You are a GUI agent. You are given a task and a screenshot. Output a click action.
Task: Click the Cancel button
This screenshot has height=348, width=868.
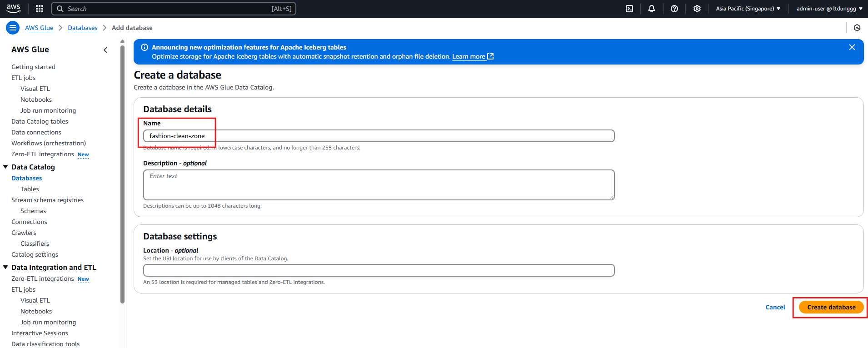click(775, 307)
